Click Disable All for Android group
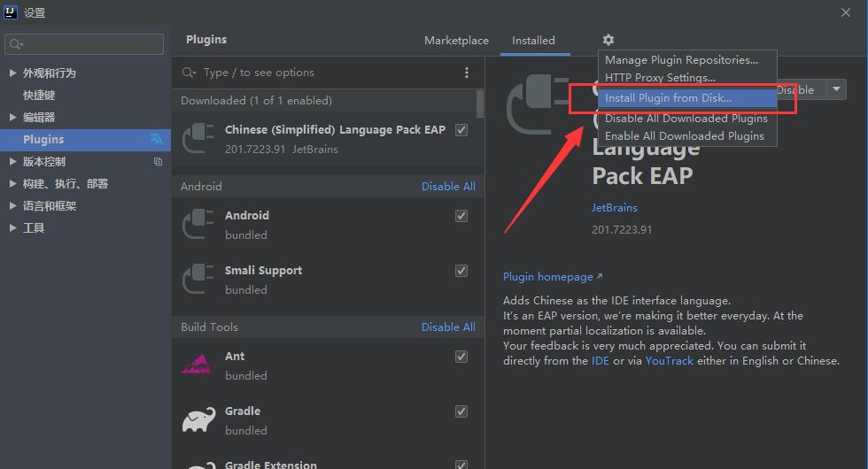This screenshot has width=868, height=469. (448, 187)
